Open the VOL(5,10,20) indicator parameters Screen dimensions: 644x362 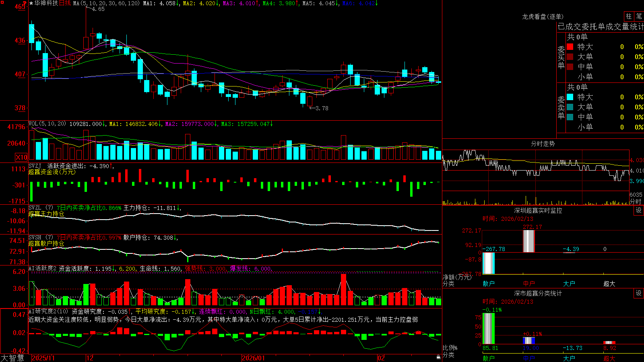47,124
